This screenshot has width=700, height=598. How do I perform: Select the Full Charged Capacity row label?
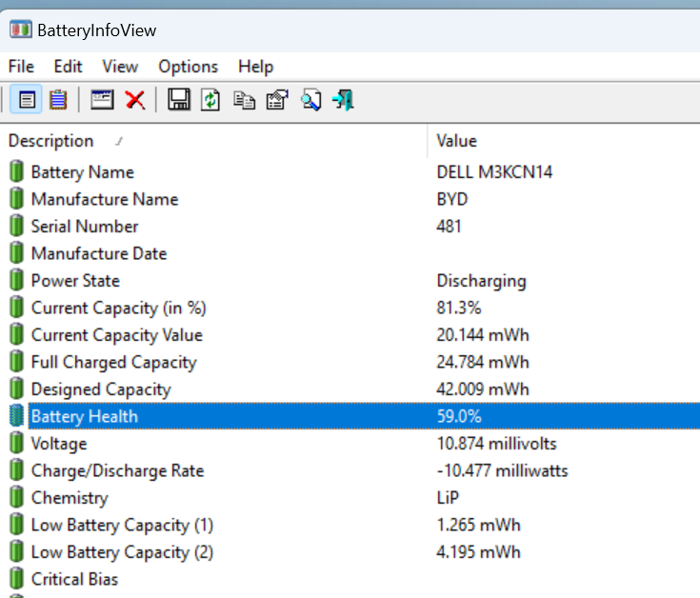[113, 363]
